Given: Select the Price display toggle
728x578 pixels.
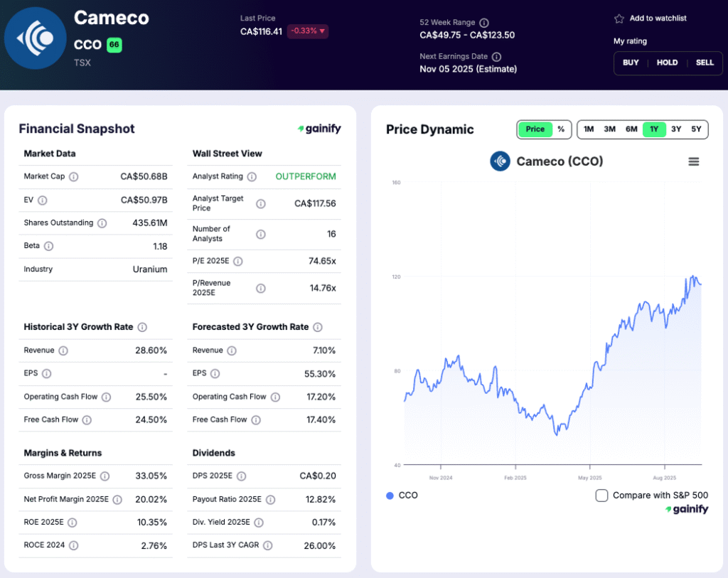Looking at the screenshot, I should click(x=535, y=129).
